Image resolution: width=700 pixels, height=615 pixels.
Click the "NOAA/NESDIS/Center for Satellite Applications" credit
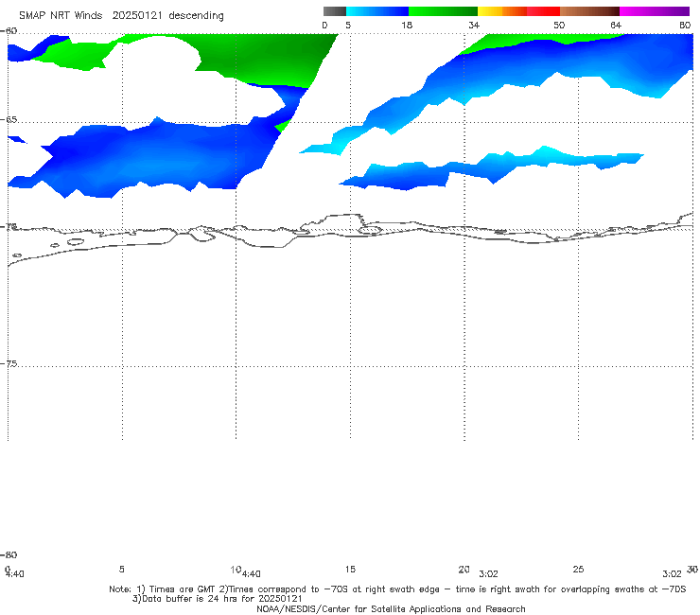(391, 608)
